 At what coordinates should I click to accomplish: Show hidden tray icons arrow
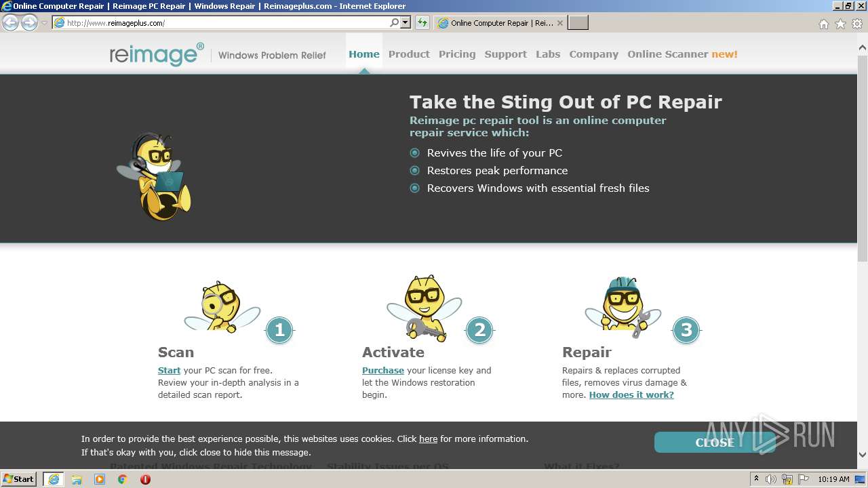click(756, 479)
